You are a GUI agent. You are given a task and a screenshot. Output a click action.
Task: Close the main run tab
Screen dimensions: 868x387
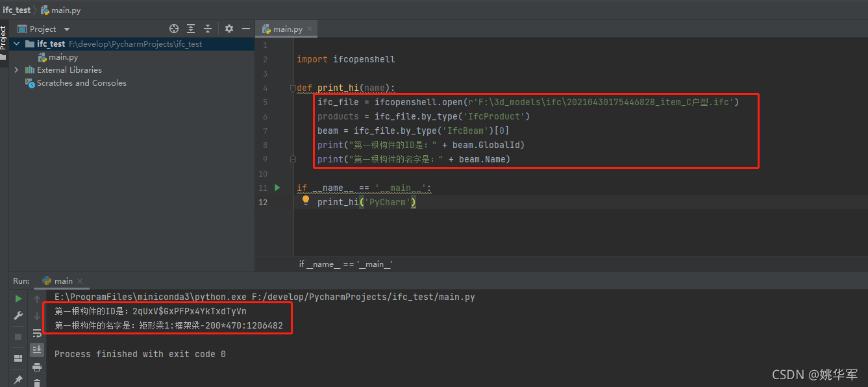[x=81, y=281]
